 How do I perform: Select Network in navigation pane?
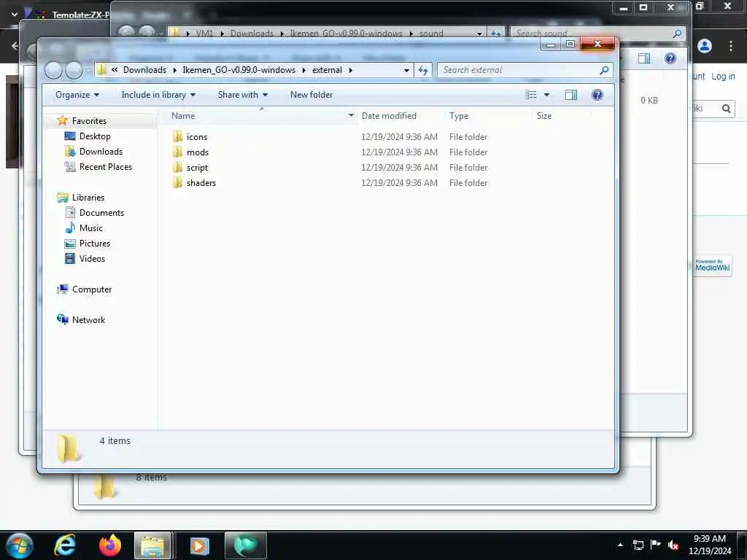pyautogui.click(x=88, y=320)
